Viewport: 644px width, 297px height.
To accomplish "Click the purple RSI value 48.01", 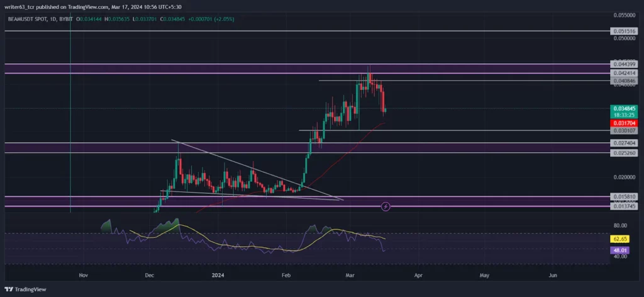I will pyautogui.click(x=620, y=249).
